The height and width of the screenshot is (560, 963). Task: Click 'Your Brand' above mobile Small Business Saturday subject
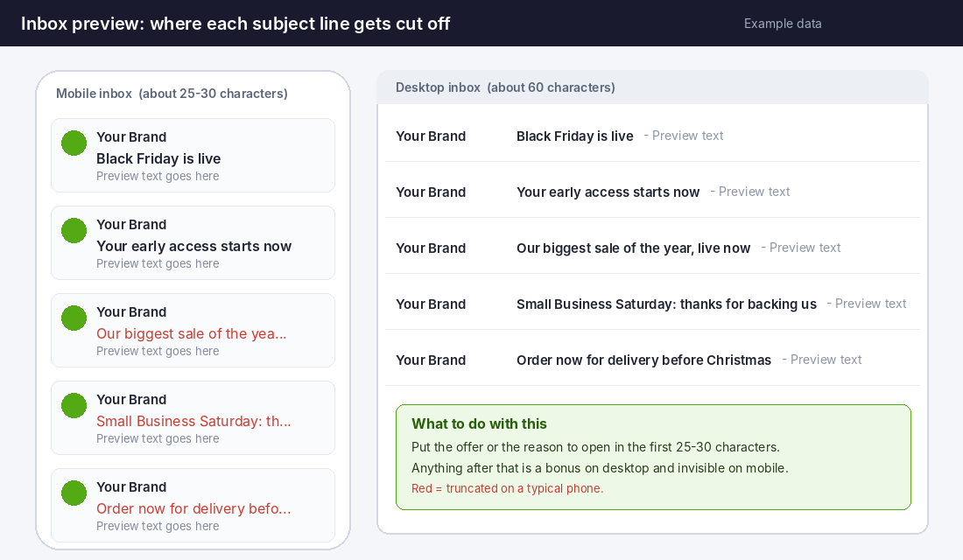(x=131, y=400)
